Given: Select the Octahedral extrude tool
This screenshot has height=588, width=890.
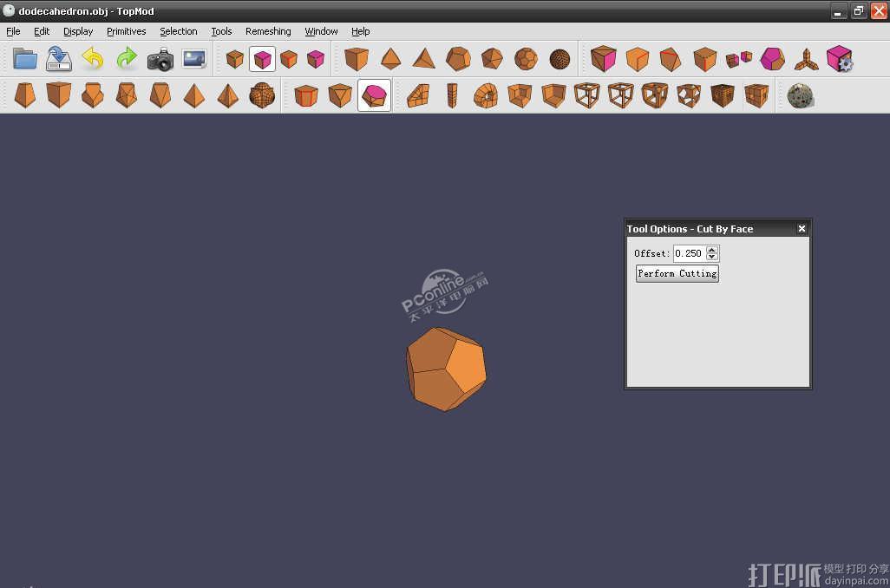Looking at the screenshot, I should 160,95.
